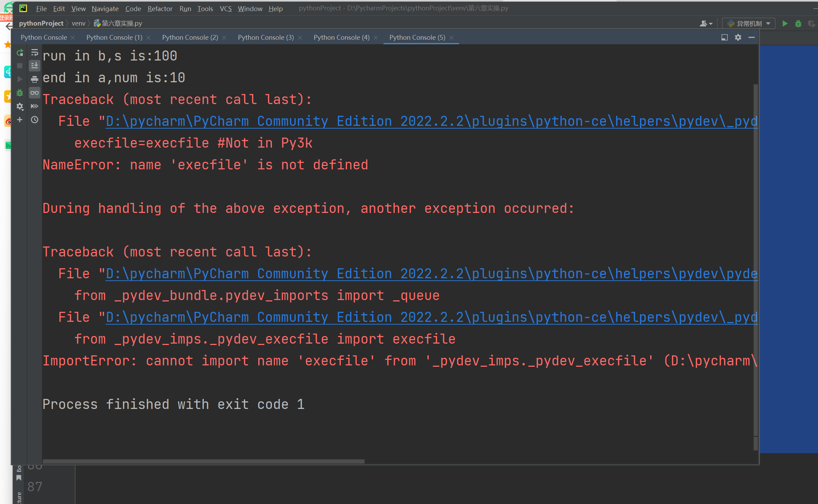Open the View menu
818x504 pixels.
point(78,8)
